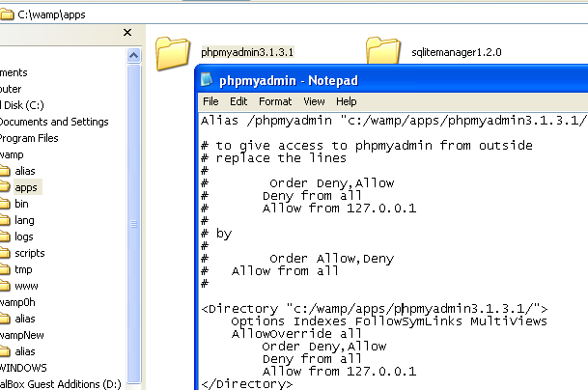The width and height of the screenshot is (588, 390).
Task: Click the bin folder icon in tree
Action: click(5, 204)
